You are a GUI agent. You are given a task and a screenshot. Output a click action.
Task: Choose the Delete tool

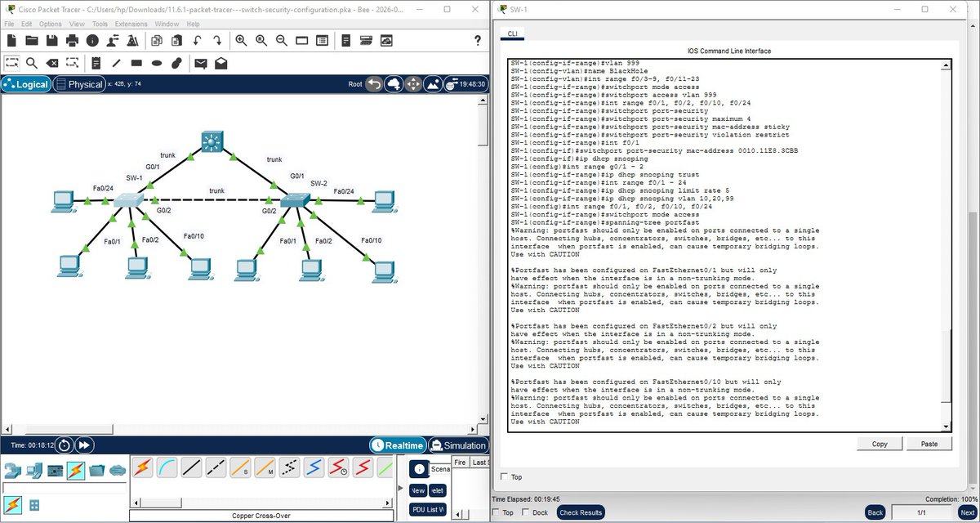pyautogui.click(x=51, y=62)
